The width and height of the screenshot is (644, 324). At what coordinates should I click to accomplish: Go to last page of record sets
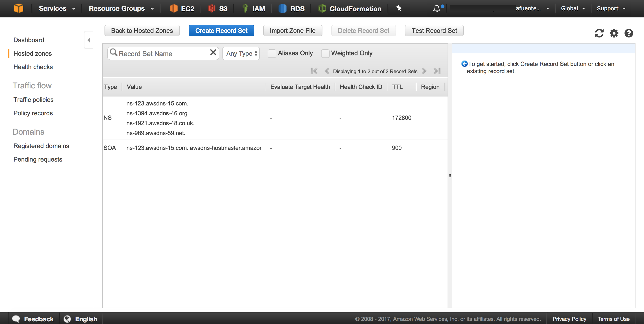pos(437,71)
